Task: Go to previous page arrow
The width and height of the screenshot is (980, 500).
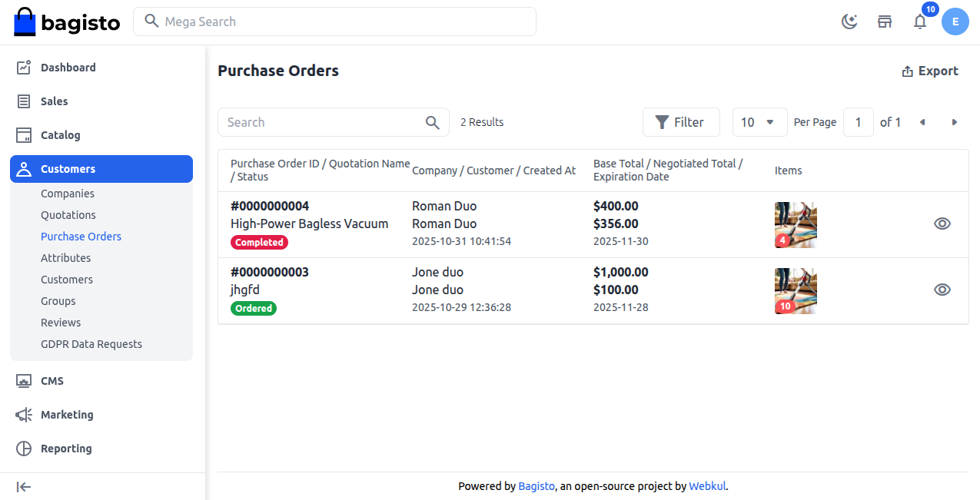Action: coord(922,122)
